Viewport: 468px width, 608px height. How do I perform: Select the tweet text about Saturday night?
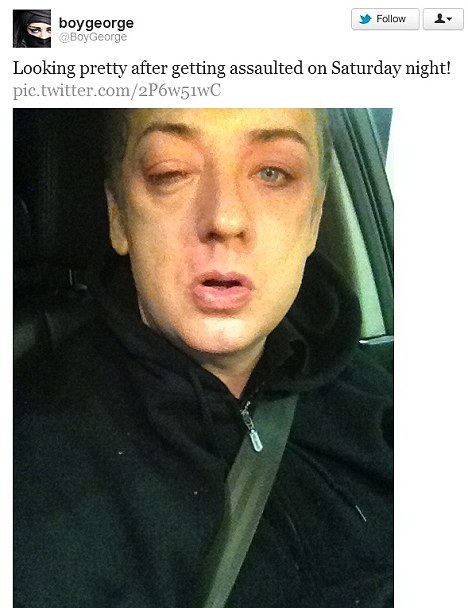(232, 68)
